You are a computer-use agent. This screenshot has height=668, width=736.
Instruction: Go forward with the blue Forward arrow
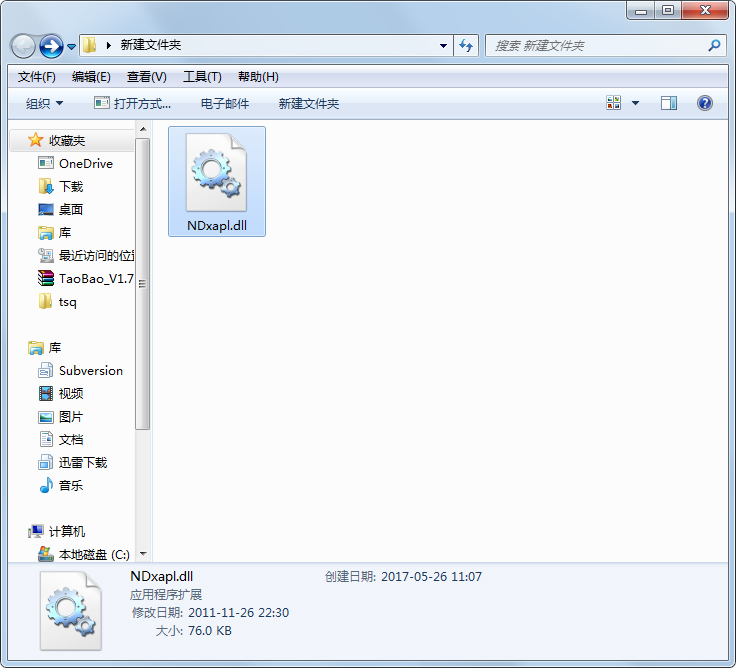pyautogui.click(x=51, y=46)
